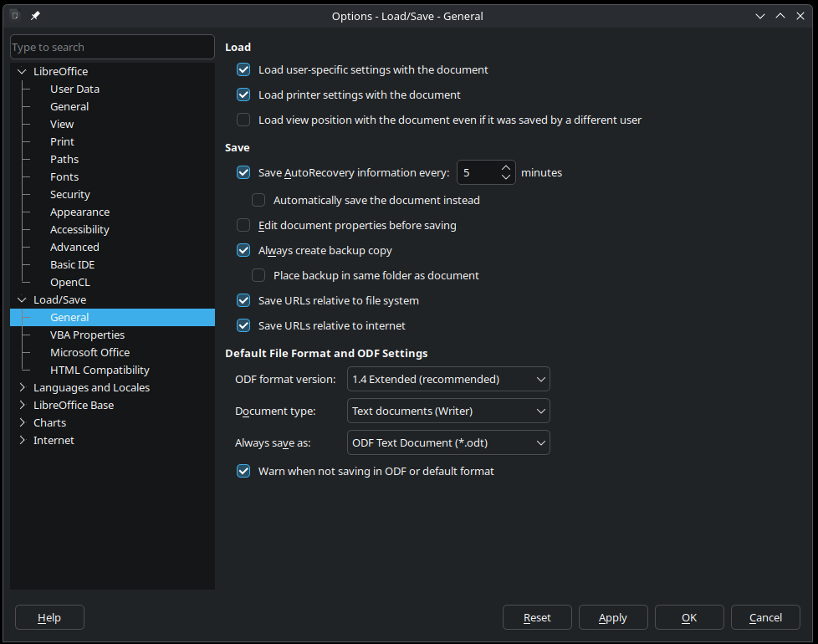This screenshot has width=818, height=644.
Task: Disable Load printer settings with the document
Action: 243,95
